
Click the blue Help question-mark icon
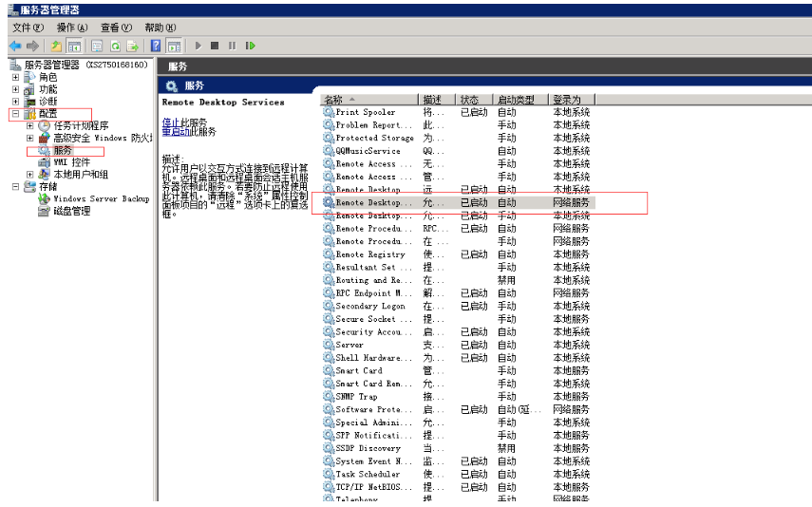coord(156,46)
